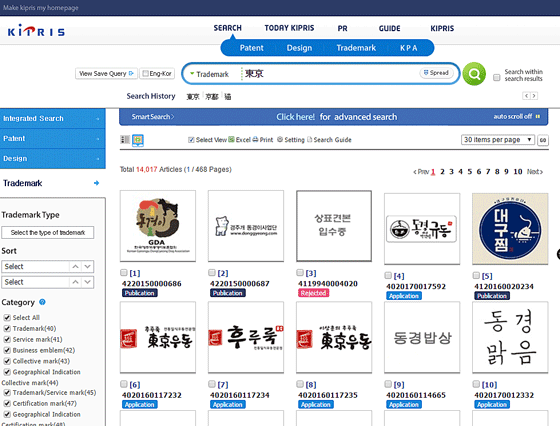
Task: Uncheck the Service mark(41) category
Action: pyautogui.click(x=7, y=339)
